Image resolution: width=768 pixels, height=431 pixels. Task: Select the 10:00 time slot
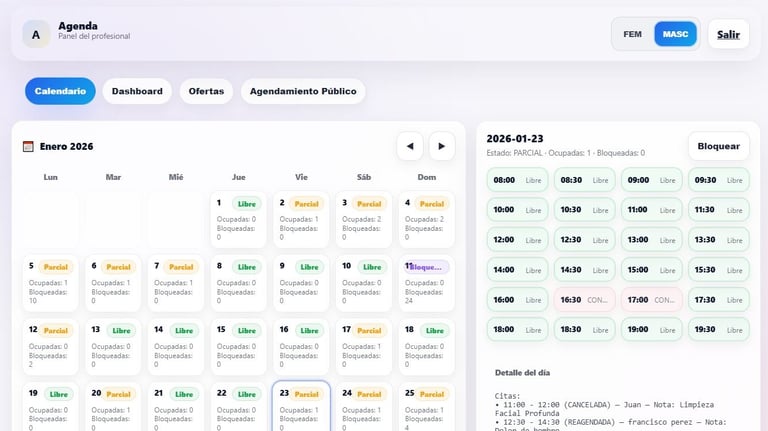[x=517, y=210]
